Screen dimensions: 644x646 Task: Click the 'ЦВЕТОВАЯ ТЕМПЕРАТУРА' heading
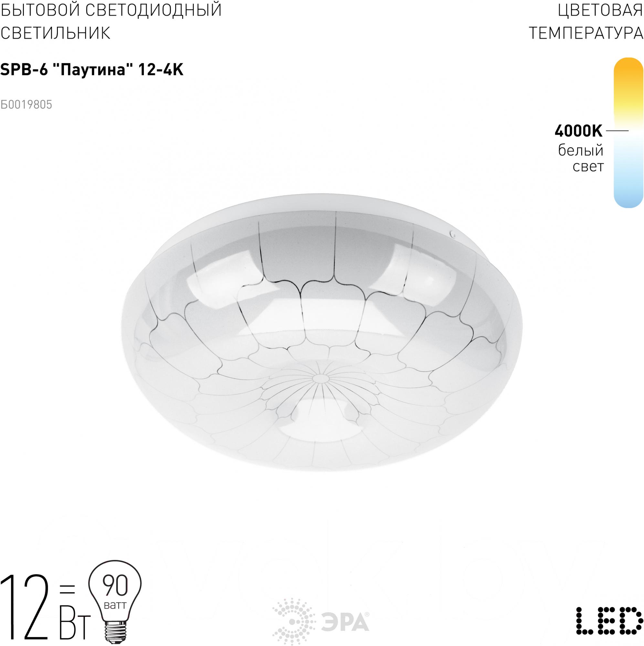[586, 21]
